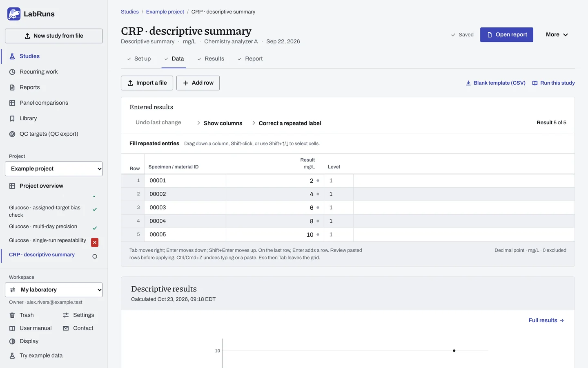Switch to the Set up tab
The image size is (588, 368).
coord(139,59)
